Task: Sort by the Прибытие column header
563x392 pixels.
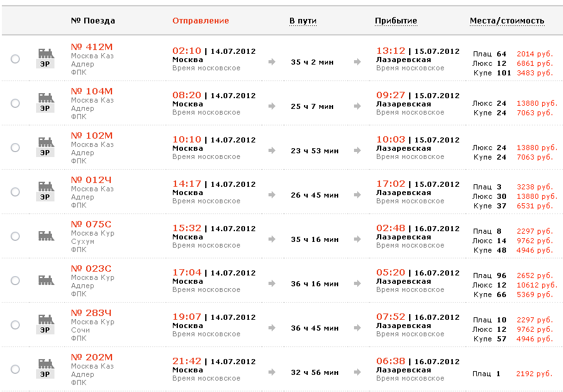Action: (396, 21)
